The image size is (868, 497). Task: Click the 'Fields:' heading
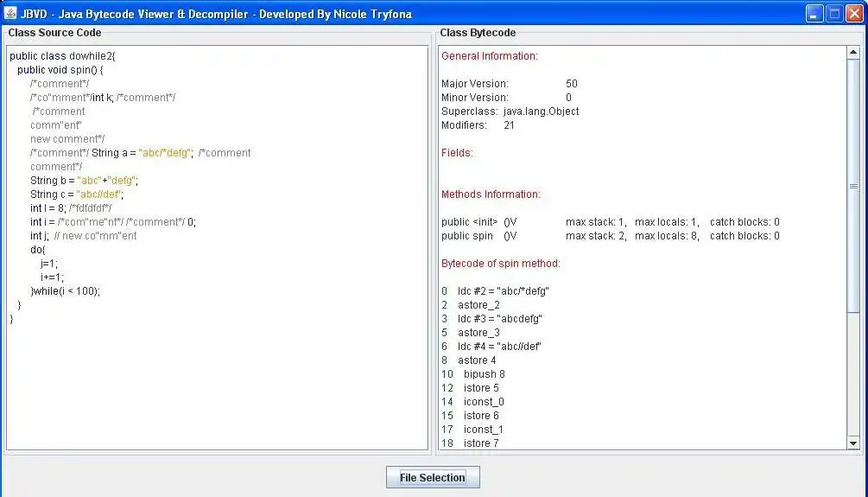point(457,153)
